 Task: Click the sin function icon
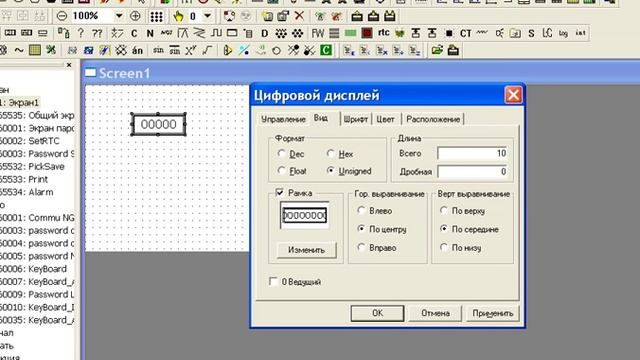tap(158, 50)
